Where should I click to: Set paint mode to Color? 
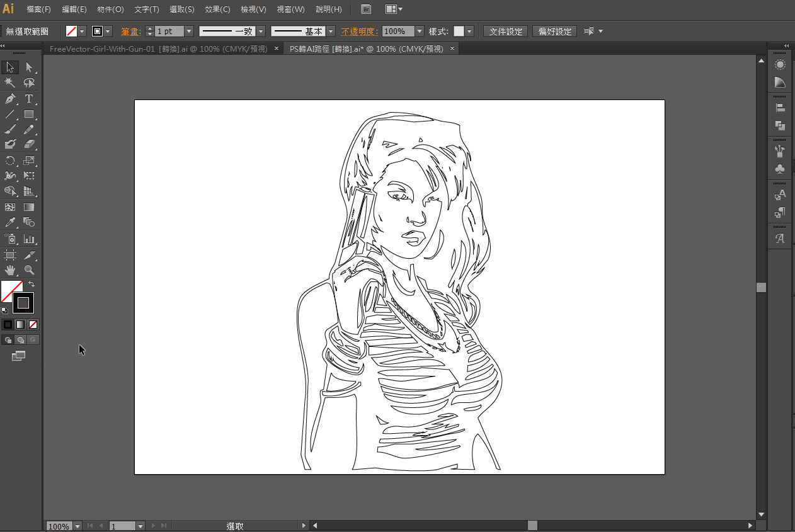(8, 324)
